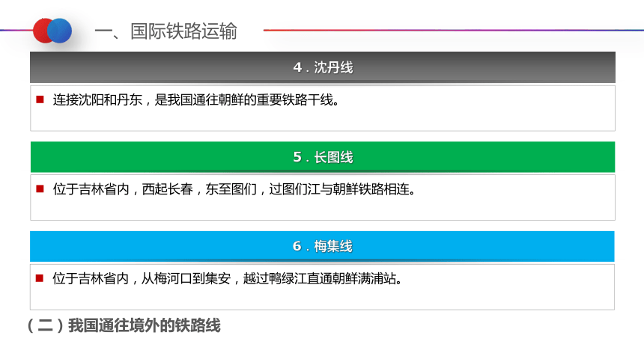Select the green header 5．长图线
Viewport: 644px width, 362px height.
pyautogui.click(x=323, y=157)
